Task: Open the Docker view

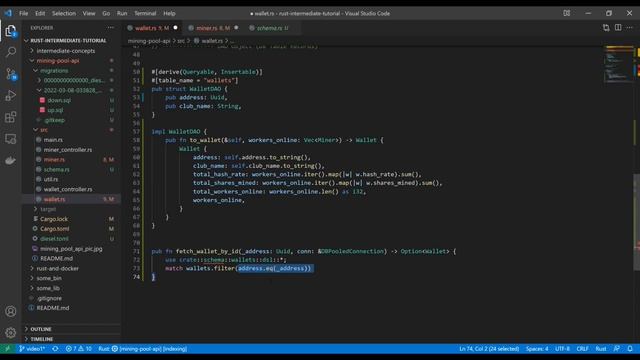Action: (x=11, y=160)
